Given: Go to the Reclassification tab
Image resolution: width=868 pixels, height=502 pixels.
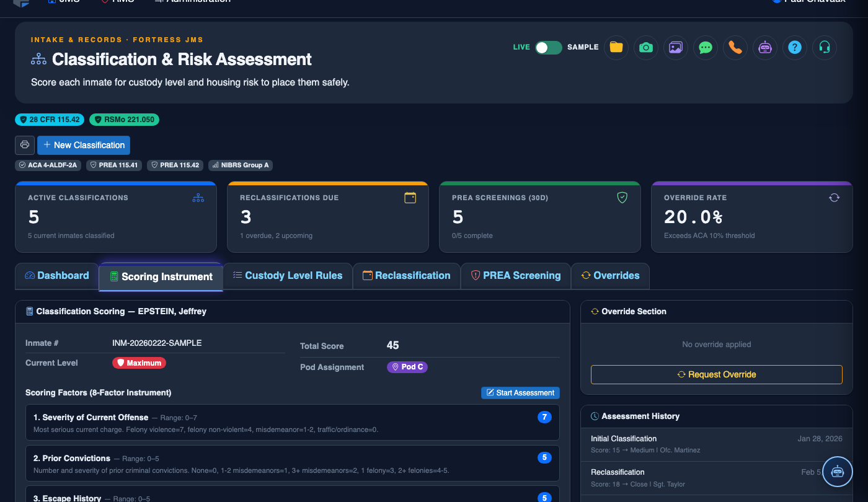Looking at the screenshot, I should 407,276.
